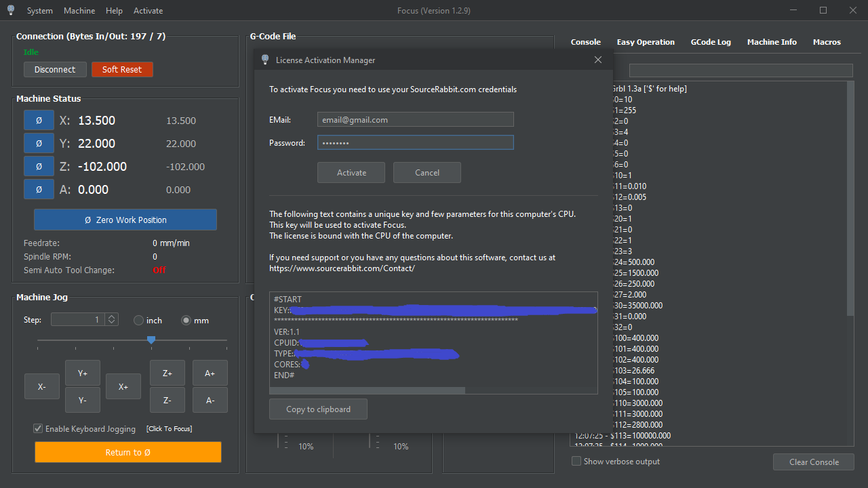The image size is (868, 488).
Task: Click the [Click To Focus] label
Action: 169,428
